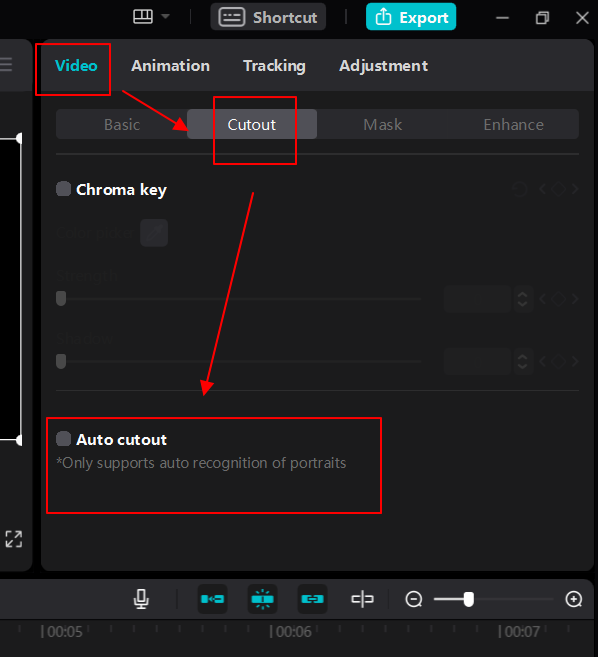The width and height of the screenshot is (598, 657).
Task: Click the Export button
Action: (411, 17)
